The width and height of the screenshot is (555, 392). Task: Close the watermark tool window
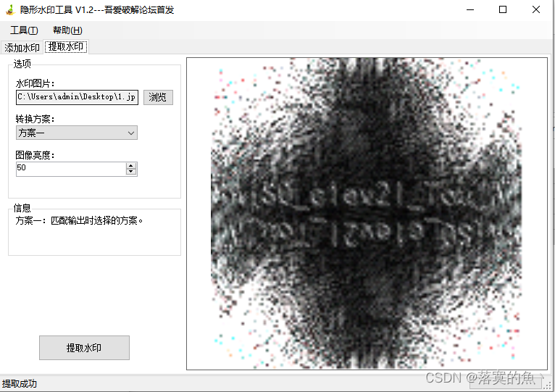tap(536, 9)
